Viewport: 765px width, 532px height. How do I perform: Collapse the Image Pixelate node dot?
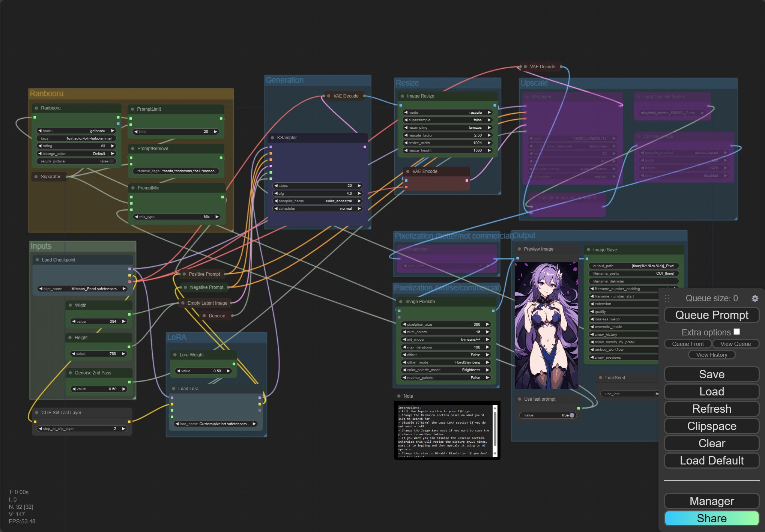coord(401,302)
